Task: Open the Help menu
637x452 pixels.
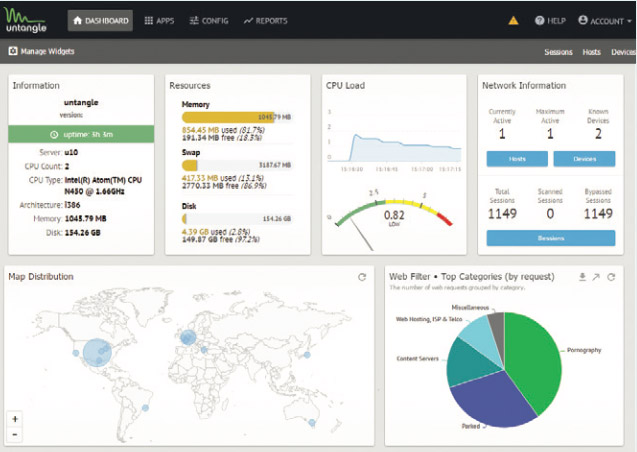Action: [x=550, y=21]
